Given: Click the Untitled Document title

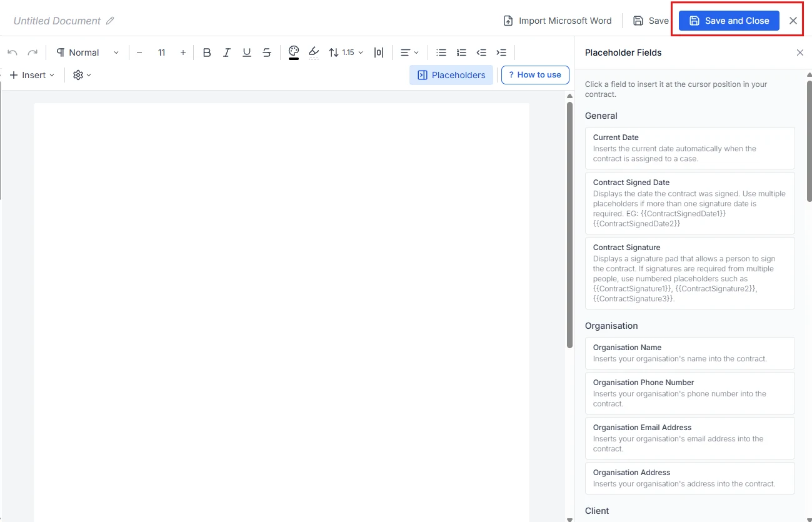Looking at the screenshot, I should (57, 21).
